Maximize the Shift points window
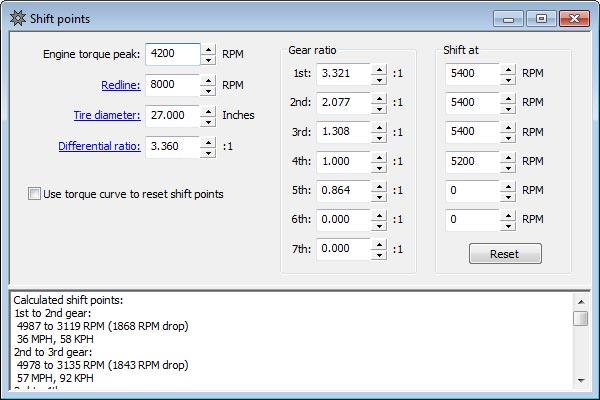This screenshot has height=400, width=600. point(541,18)
